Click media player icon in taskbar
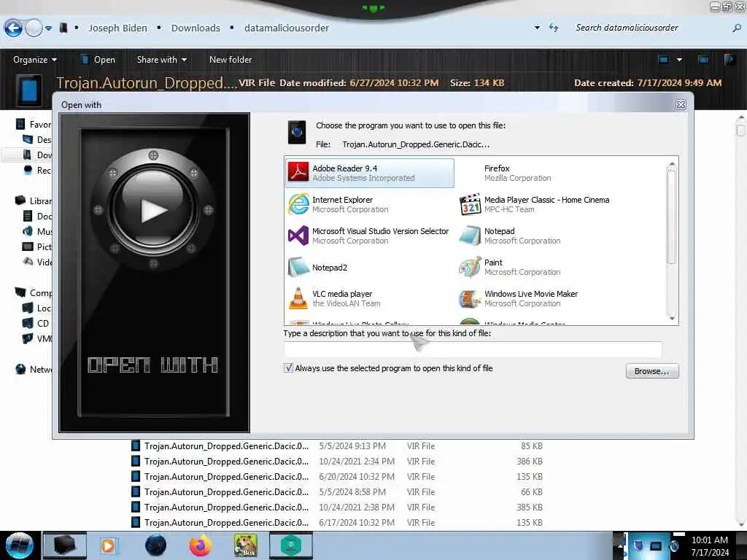747x560 pixels. 109,545
